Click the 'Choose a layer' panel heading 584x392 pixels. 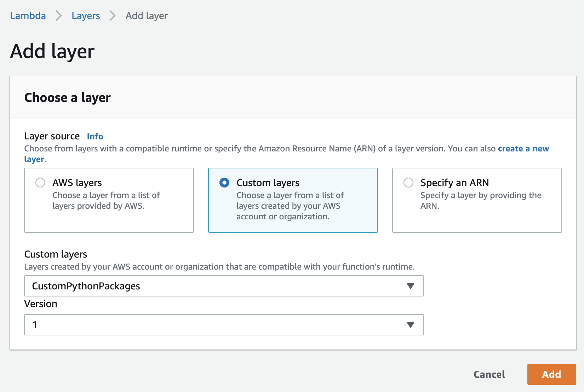68,98
